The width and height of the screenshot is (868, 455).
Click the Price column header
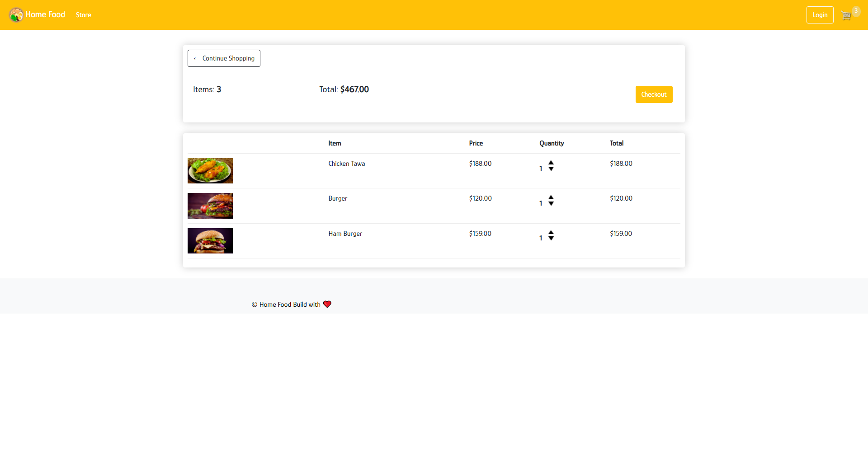(476, 143)
